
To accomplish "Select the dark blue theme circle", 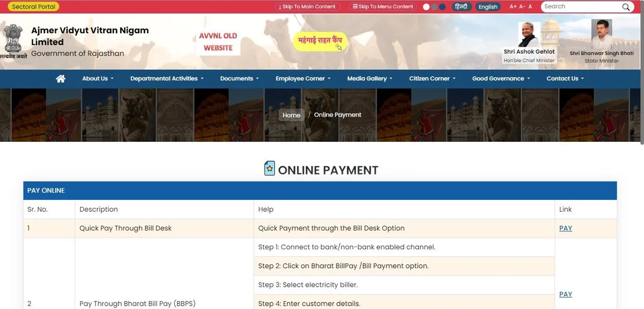I will (442, 7).
